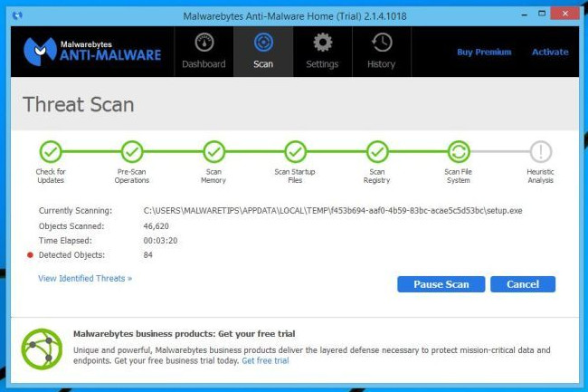Follow the Get free trial link
Viewport: 588px width, 392px height.
tap(265, 361)
